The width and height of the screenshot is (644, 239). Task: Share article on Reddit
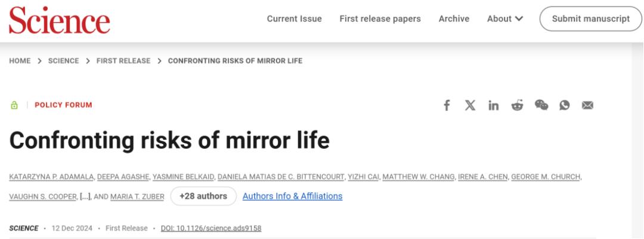[x=517, y=105]
